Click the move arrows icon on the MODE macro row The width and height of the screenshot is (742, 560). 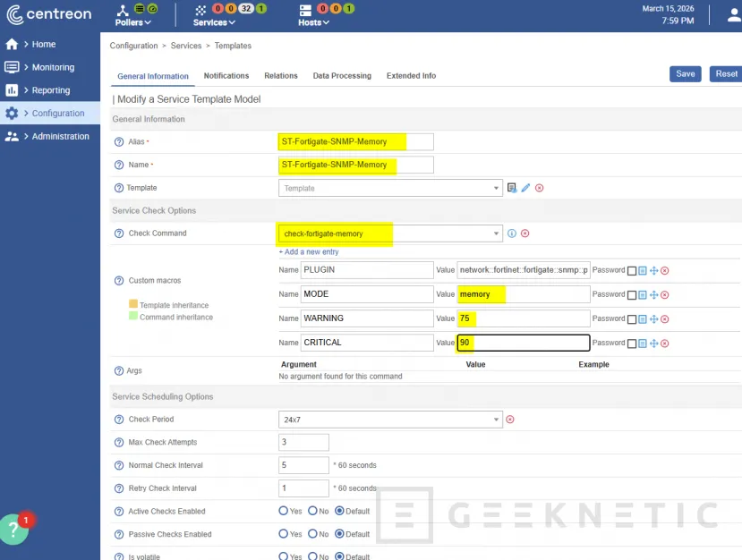coord(653,294)
